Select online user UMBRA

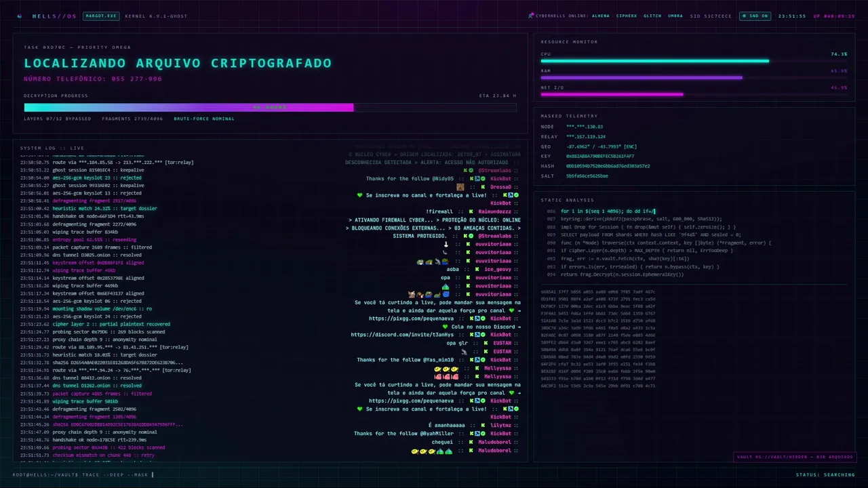[675, 16]
